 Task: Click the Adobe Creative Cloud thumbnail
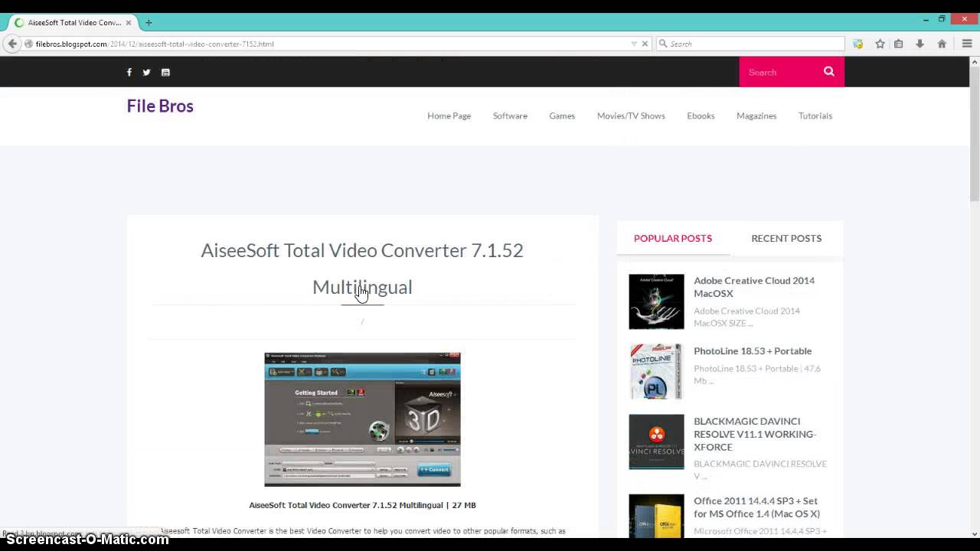pyautogui.click(x=656, y=302)
